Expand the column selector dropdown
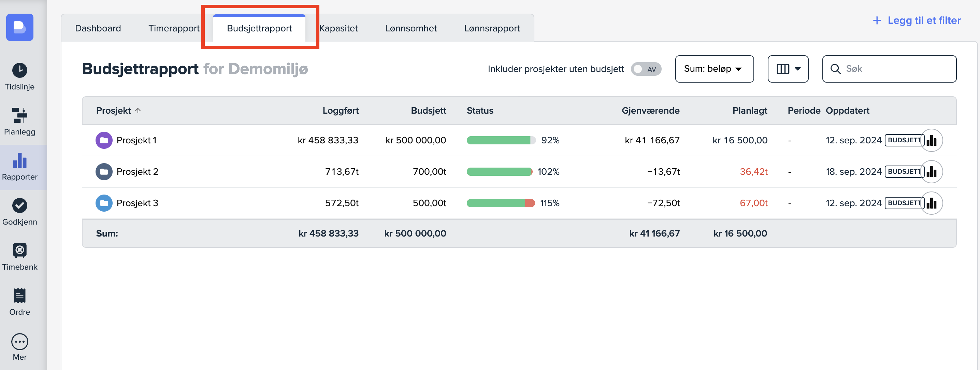This screenshot has width=980, height=370. 788,69
